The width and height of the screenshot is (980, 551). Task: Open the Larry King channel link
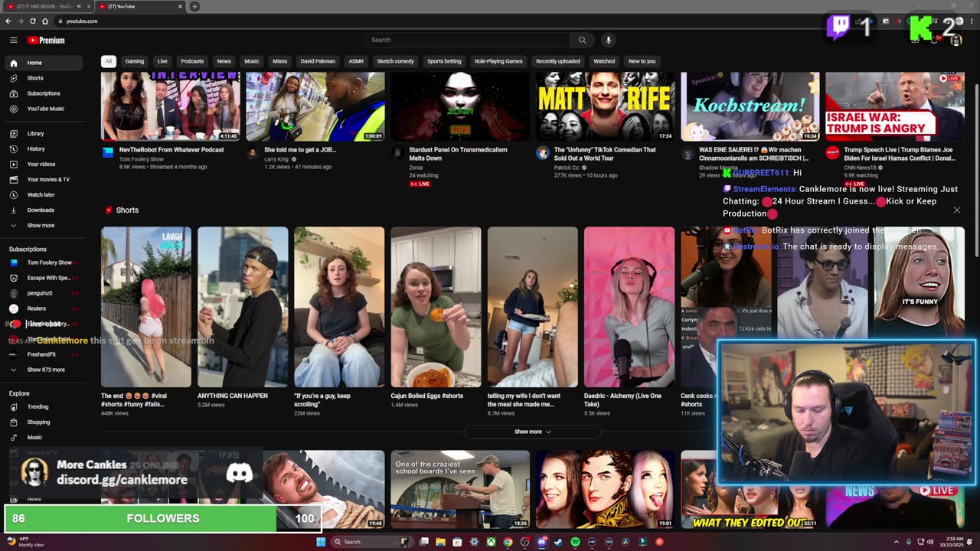[276, 159]
